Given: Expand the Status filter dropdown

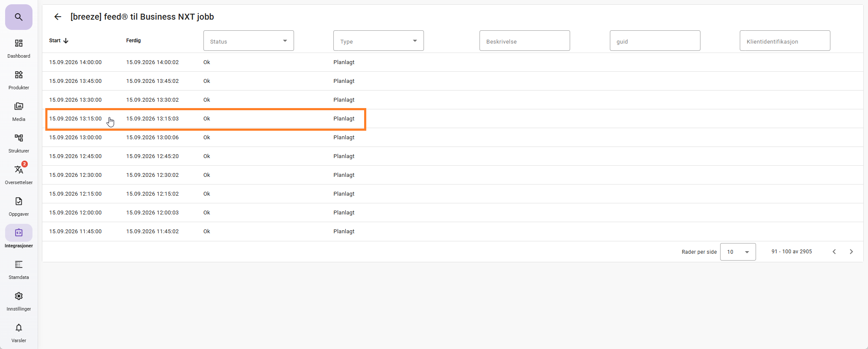Looking at the screenshot, I should pos(249,41).
